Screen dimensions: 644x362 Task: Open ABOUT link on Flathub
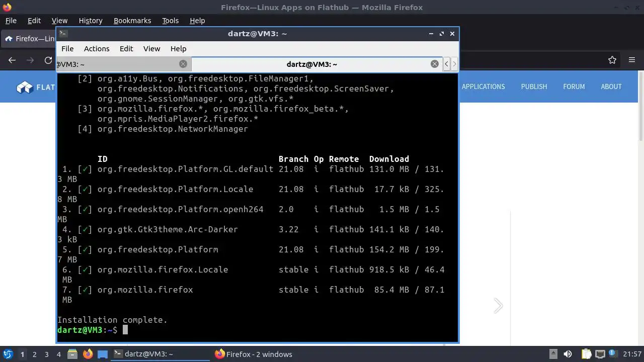(x=611, y=86)
